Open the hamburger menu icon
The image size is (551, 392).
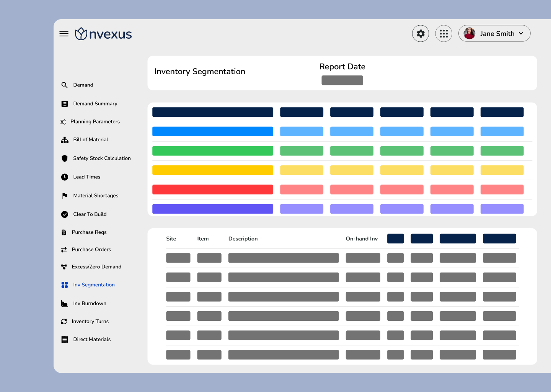click(x=64, y=34)
